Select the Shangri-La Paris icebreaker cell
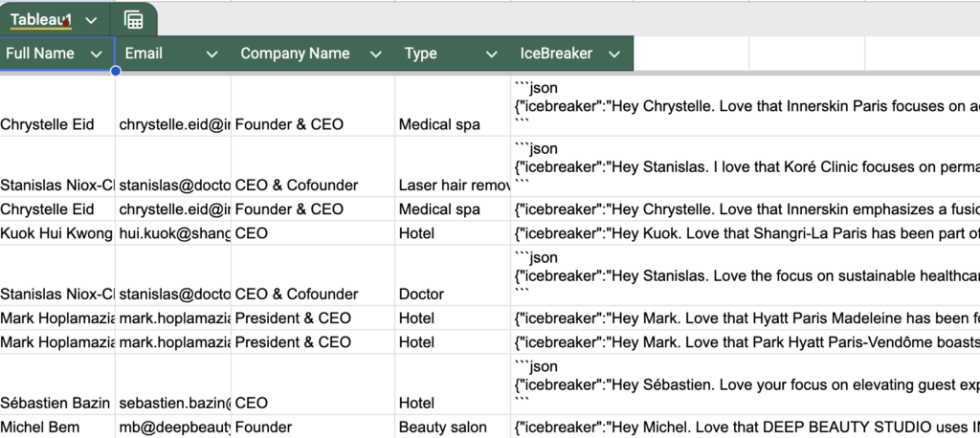This screenshot has width=980, height=438. (745, 233)
